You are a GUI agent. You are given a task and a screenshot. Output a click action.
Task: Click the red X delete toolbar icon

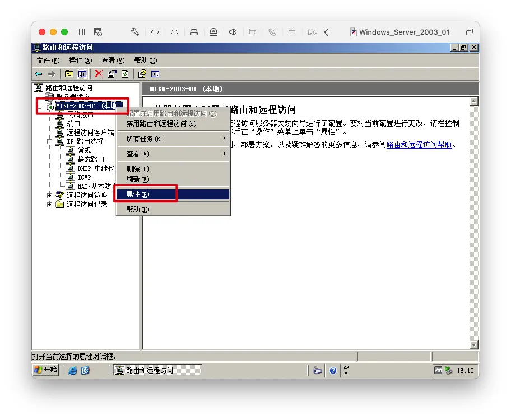(x=99, y=74)
